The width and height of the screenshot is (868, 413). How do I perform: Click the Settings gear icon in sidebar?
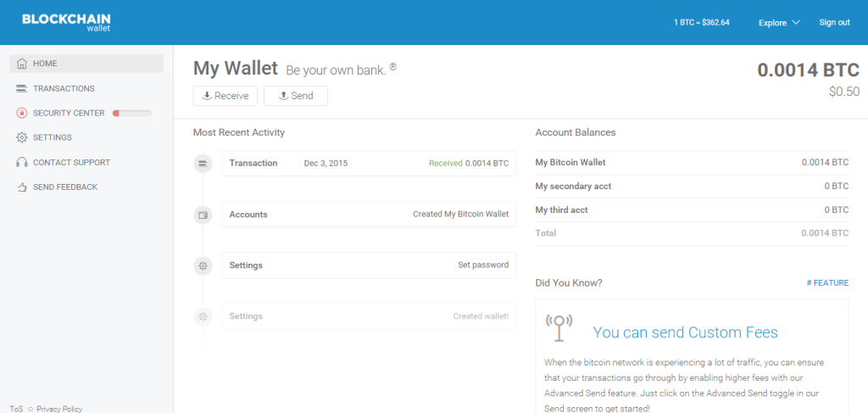click(x=21, y=137)
